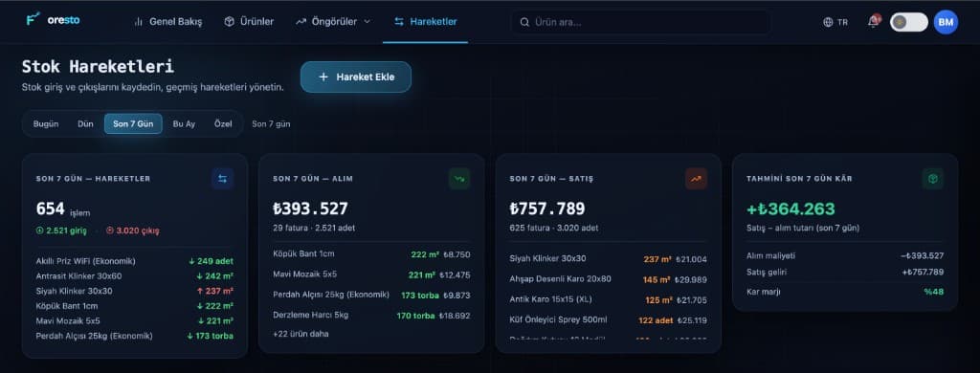The image size is (980, 373).
Task: Go to the Ürünler tab
Action: [249, 21]
